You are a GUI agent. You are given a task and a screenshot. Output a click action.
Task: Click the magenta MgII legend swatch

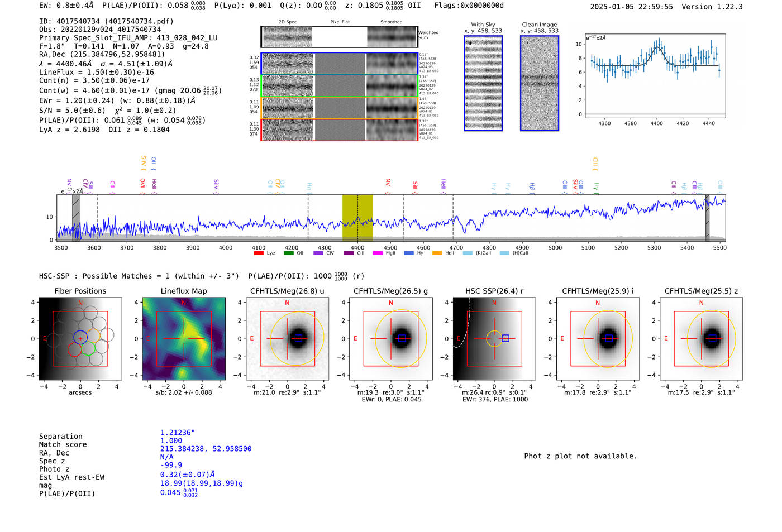tap(378, 253)
